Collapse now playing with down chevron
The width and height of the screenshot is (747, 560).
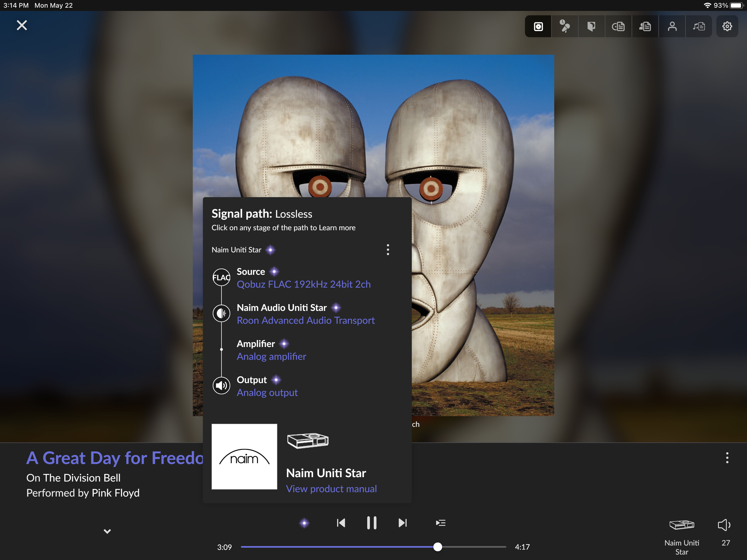[x=107, y=531]
